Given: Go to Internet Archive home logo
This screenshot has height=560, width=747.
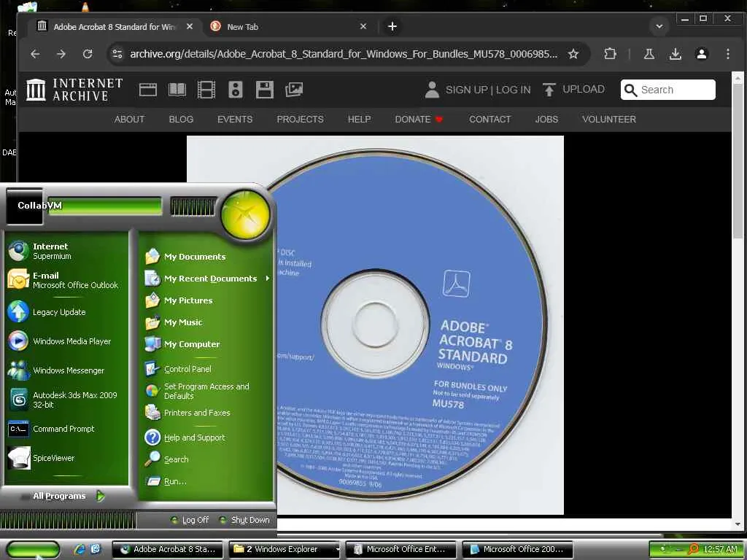Looking at the screenshot, I should pyautogui.click(x=74, y=90).
